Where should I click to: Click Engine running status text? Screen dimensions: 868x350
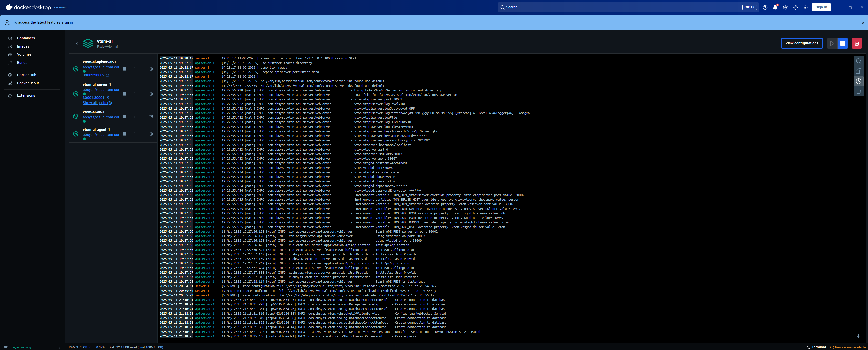21,347
